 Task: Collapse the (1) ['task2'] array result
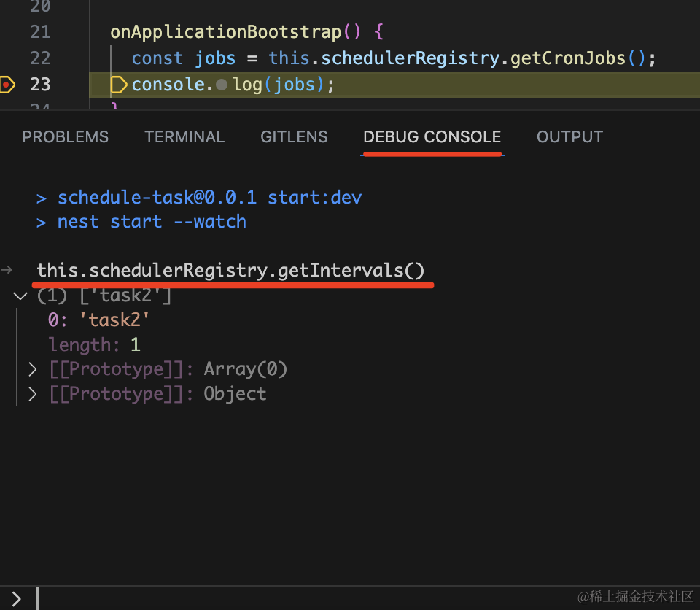point(20,296)
